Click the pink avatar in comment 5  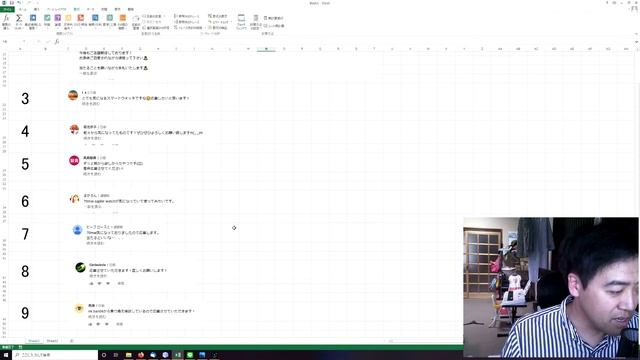74,161
